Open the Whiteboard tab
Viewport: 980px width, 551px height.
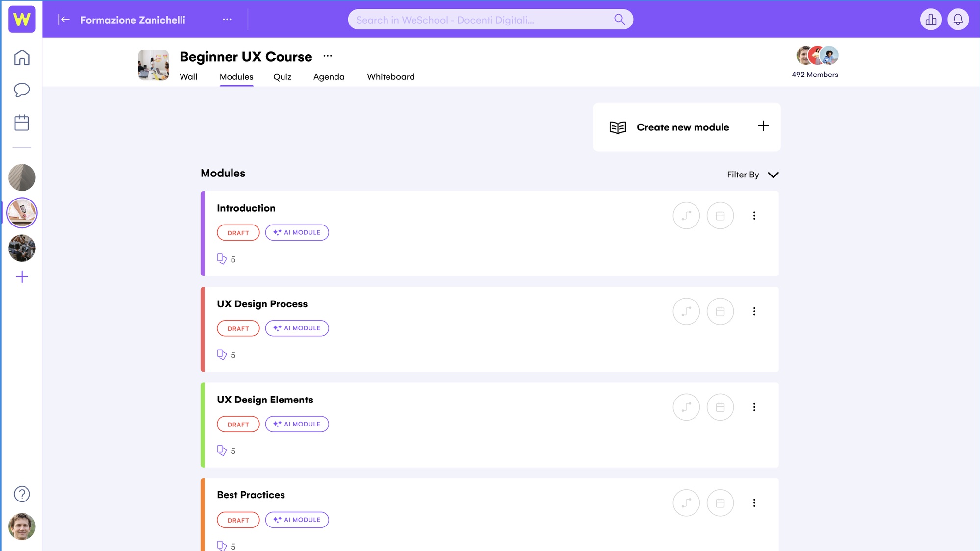coord(390,76)
